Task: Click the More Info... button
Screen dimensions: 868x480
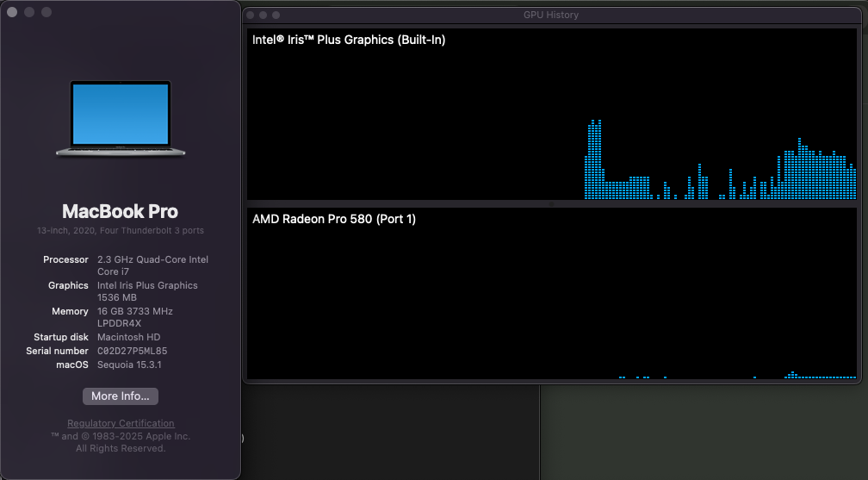Action: click(x=121, y=396)
